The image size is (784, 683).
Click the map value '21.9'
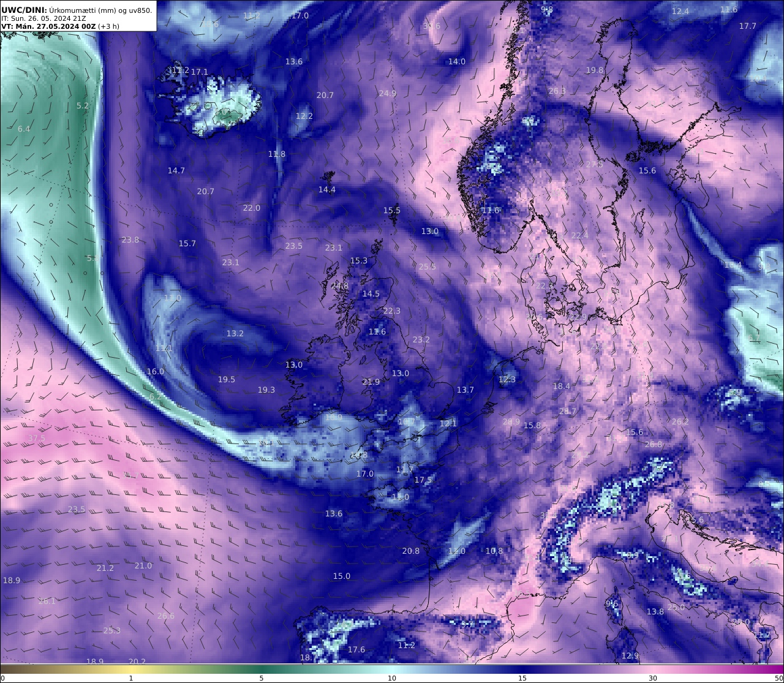click(x=371, y=382)
